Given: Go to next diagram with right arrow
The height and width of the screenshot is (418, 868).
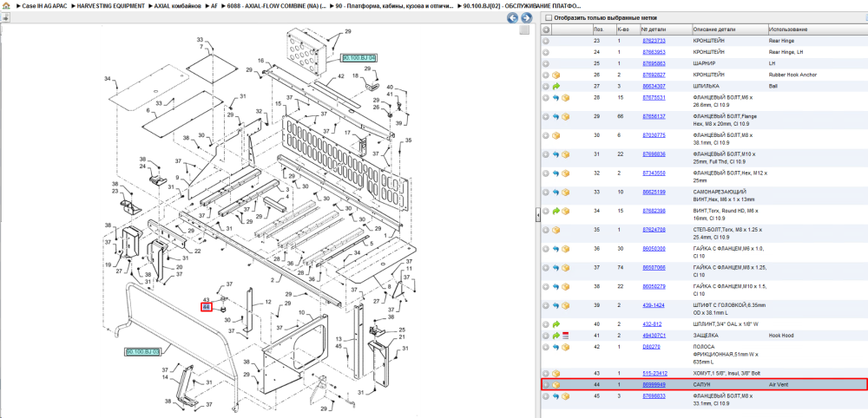Looking at the screenshot, I should (526, 17).
